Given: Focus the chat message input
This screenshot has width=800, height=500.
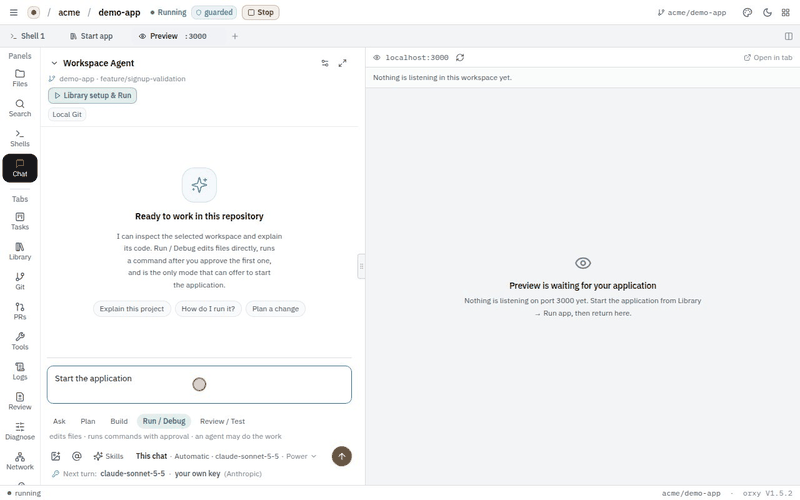Looking at the screenshot, I should [x=199, y=385].
